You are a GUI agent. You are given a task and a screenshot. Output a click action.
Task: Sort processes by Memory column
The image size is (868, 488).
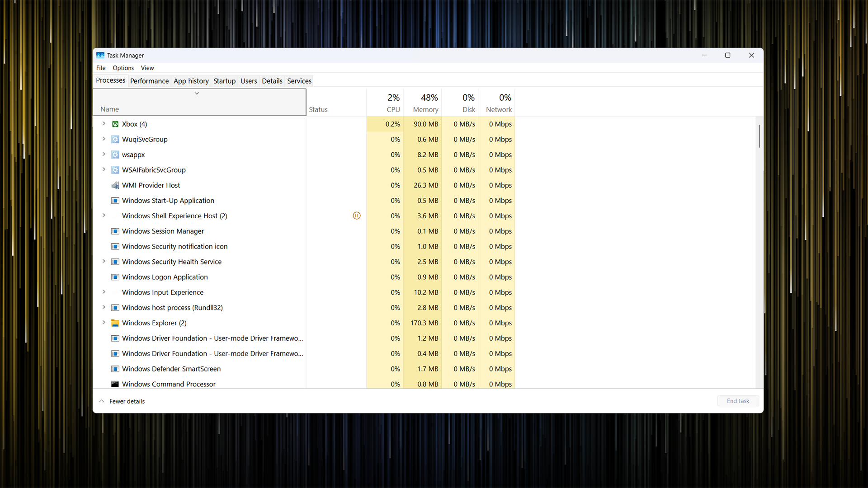[x=422, y=103]
